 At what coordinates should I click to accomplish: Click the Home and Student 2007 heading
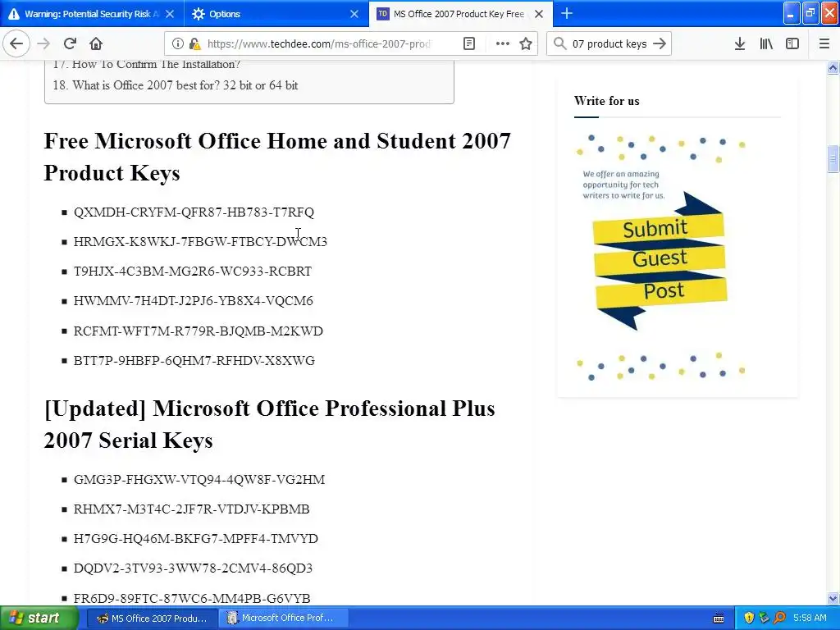(x=277, y=157)
